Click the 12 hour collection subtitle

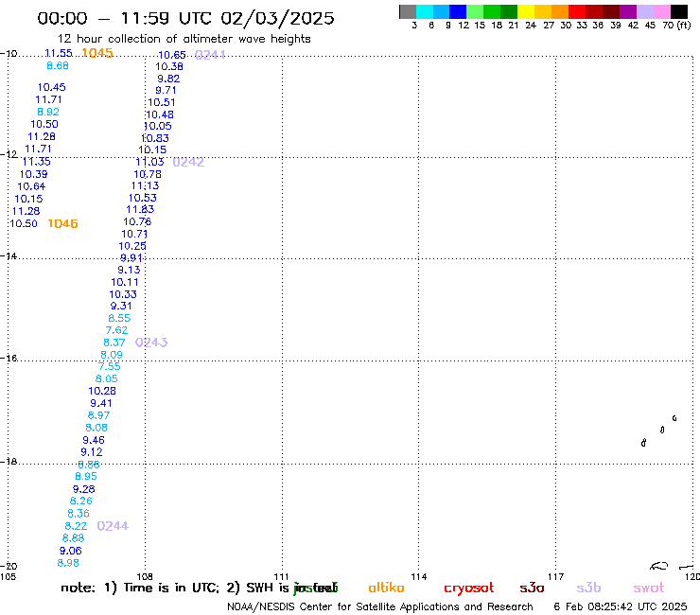click(x=184, y=39)
